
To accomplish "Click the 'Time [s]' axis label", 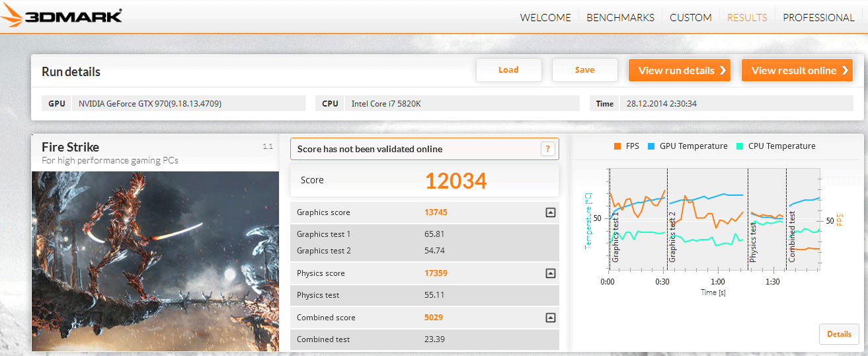I will click(x=713, y=292).
